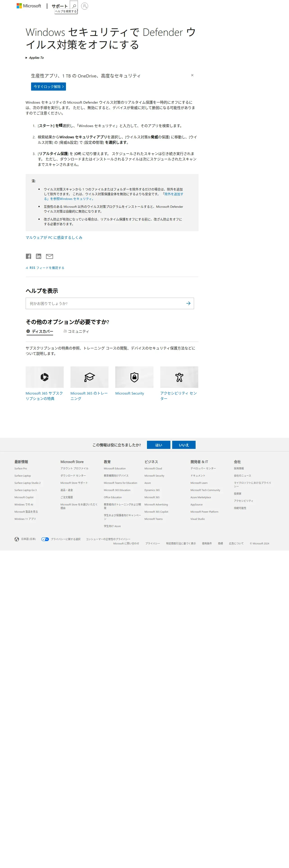289x868 pixels.
Task: Open プライバシーに関する選択 link
Action: point(65,539)
